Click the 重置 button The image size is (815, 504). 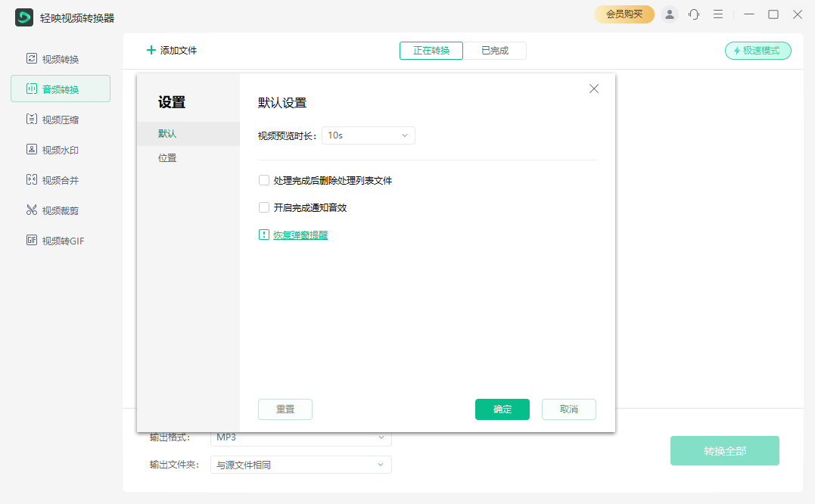(x=285, y=409)
